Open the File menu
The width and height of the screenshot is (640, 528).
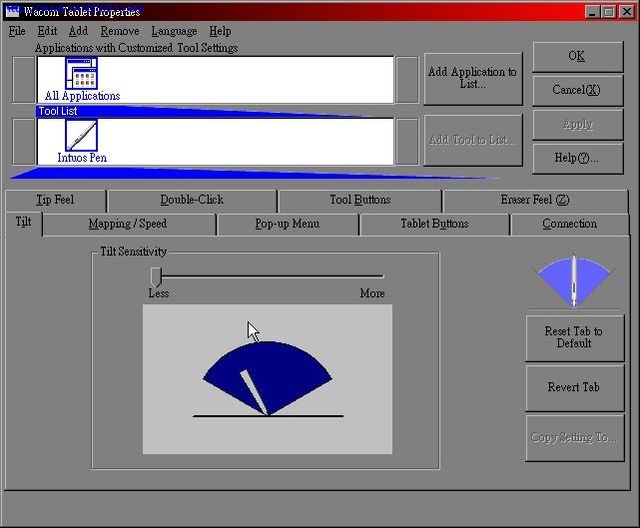(17, 31)
